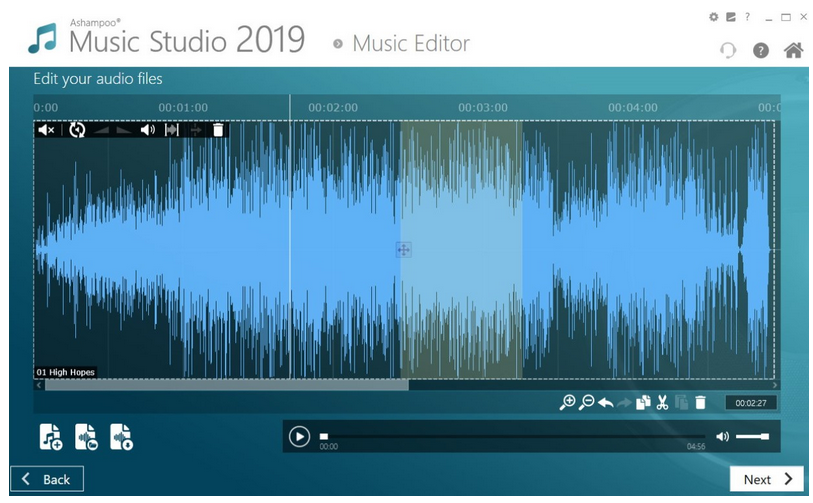Click the 00:01:00 timeline mark
Viewport: 813px width, 503px height.
183,108
